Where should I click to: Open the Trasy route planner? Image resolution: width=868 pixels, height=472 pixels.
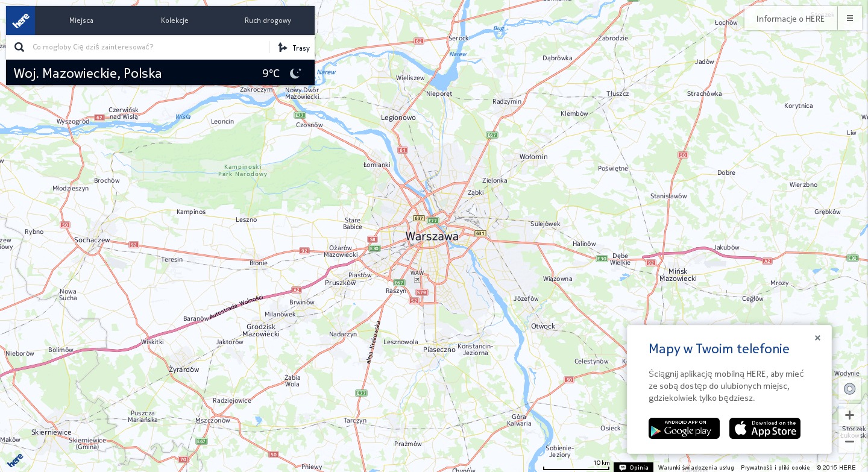tap(294, 48)
